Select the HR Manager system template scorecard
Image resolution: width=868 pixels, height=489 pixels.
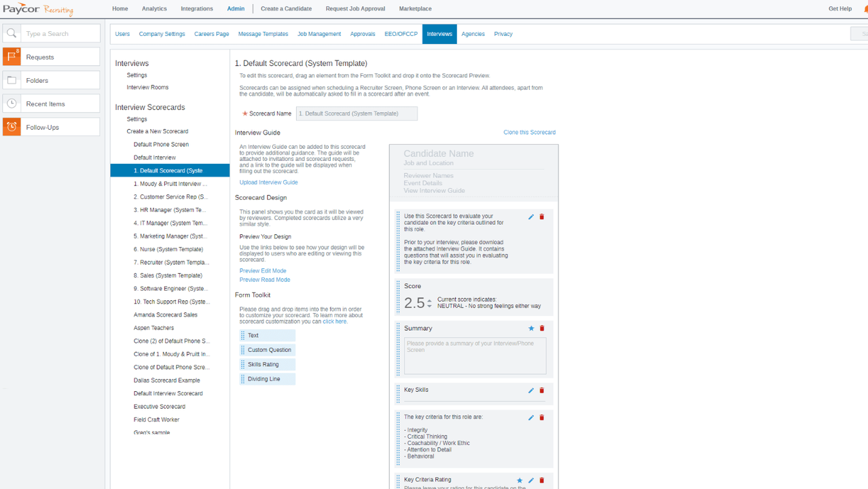click(170, 211)
